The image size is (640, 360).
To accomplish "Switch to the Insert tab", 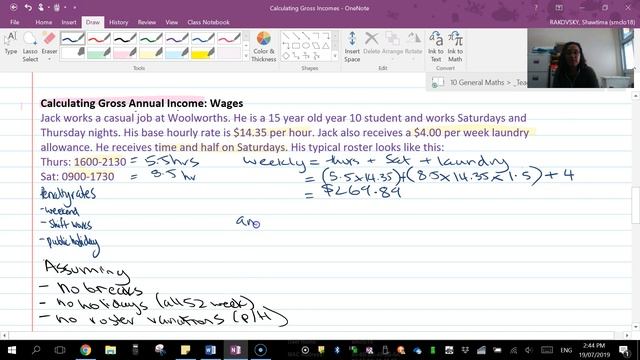I will 69,22.
